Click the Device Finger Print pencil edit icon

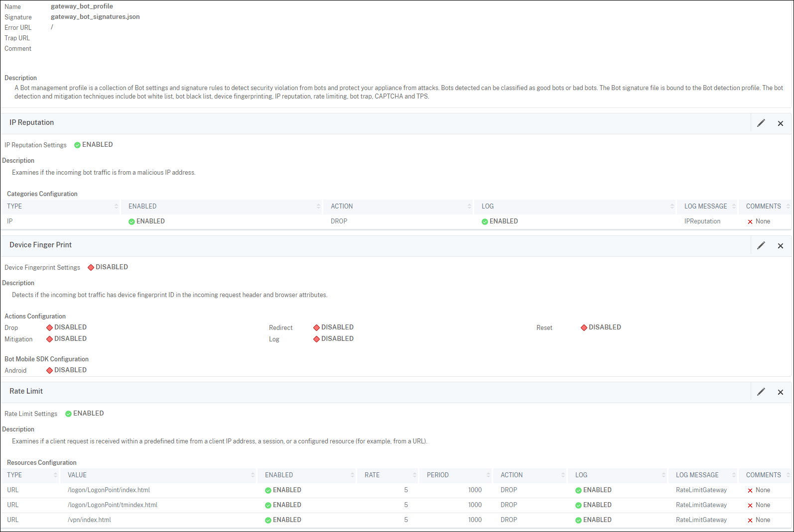coord(761,245)
